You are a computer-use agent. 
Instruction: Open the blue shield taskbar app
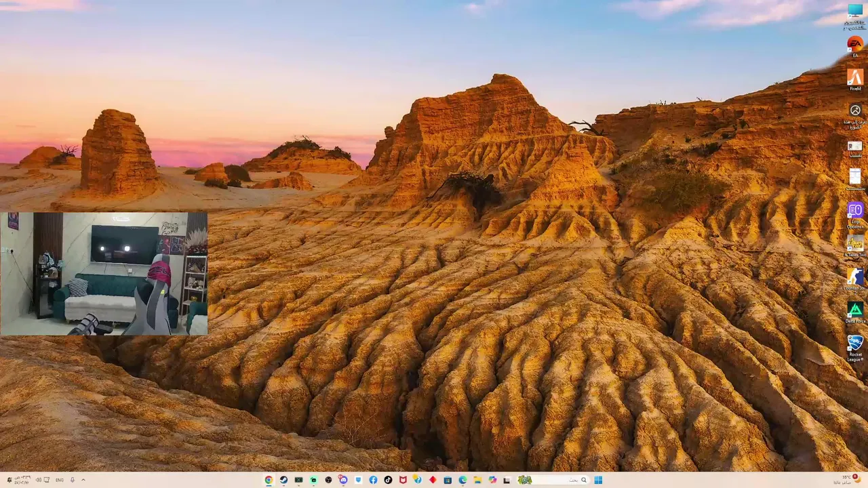(x=358, y=480)
